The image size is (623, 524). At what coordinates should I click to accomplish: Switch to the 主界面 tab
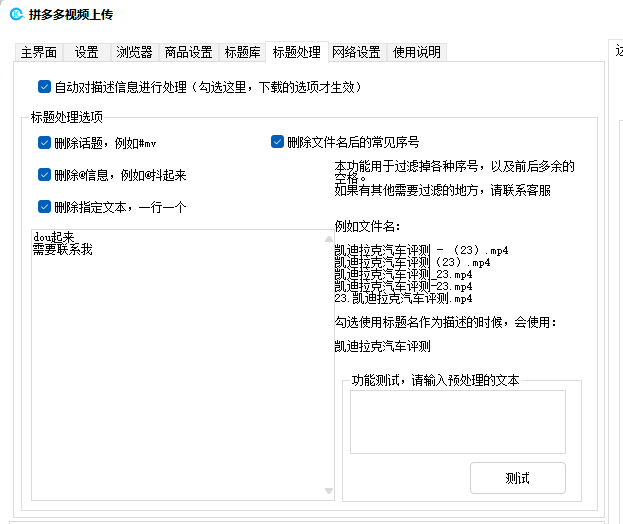39,52
